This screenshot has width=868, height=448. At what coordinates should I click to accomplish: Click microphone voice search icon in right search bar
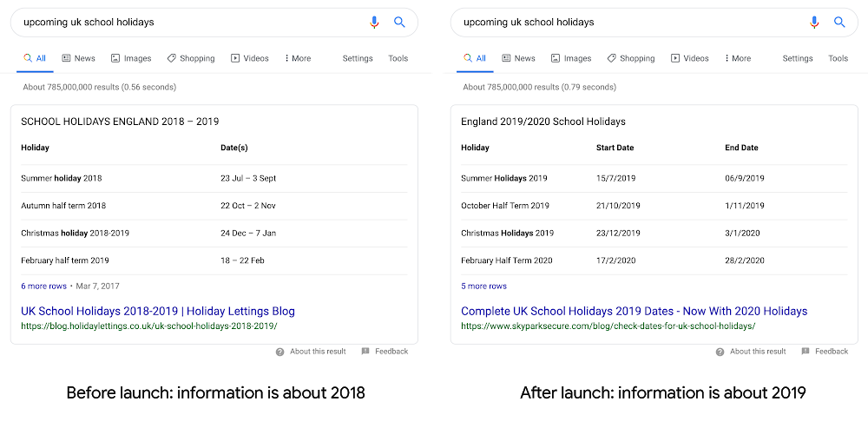pyautogui.click(x=814, y=23)
